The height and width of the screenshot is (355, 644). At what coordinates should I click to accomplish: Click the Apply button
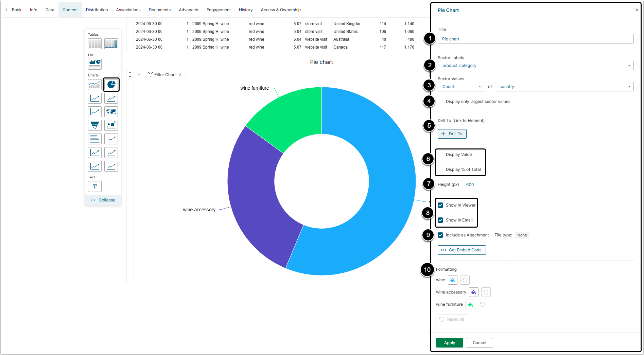click(449, 343)
